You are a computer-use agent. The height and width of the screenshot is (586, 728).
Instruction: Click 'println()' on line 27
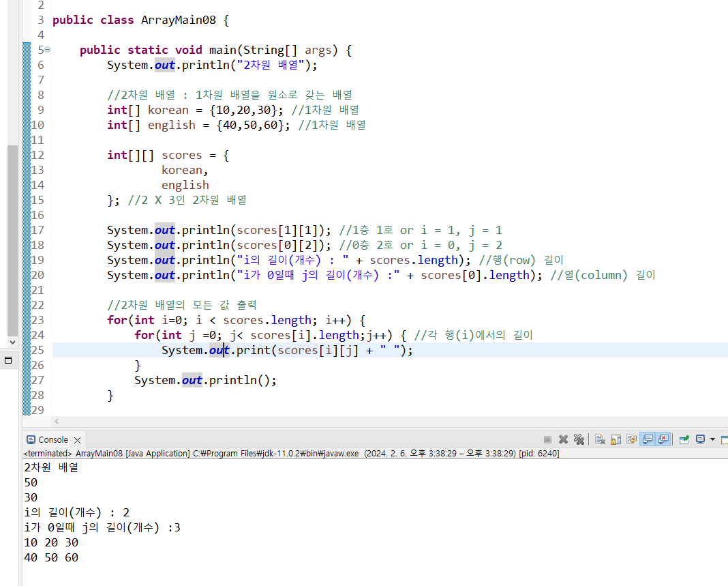(239, 380)
